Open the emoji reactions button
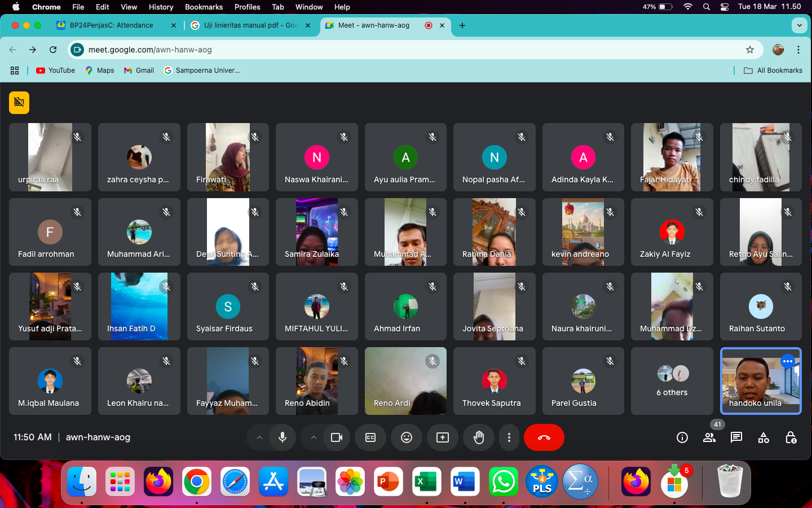This screenshot has width=812, height=508. click(x=407, y=437)
